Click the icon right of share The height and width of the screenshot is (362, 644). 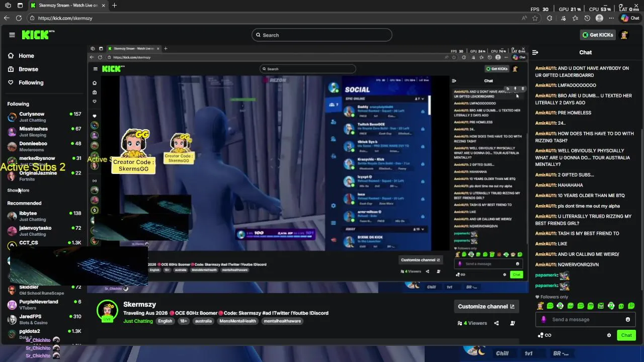click(513, 323)
